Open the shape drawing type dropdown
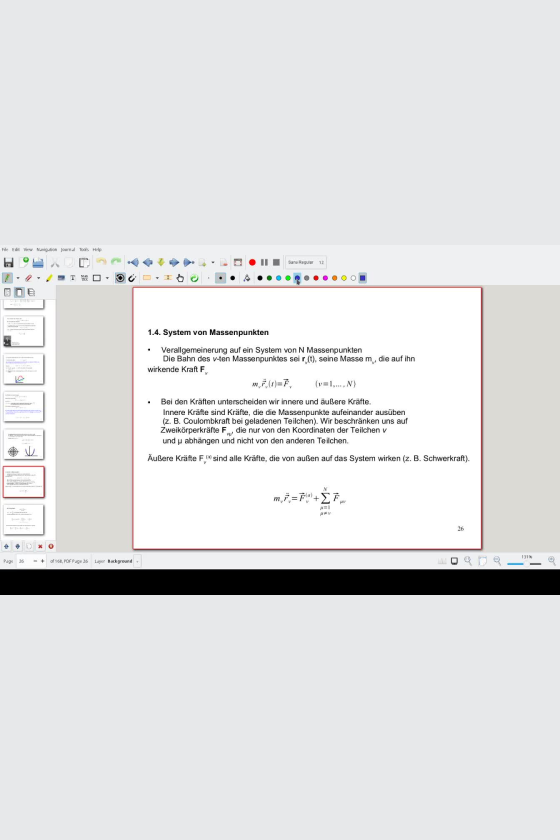This screenshot has height=840, width=560. [107, 278]
